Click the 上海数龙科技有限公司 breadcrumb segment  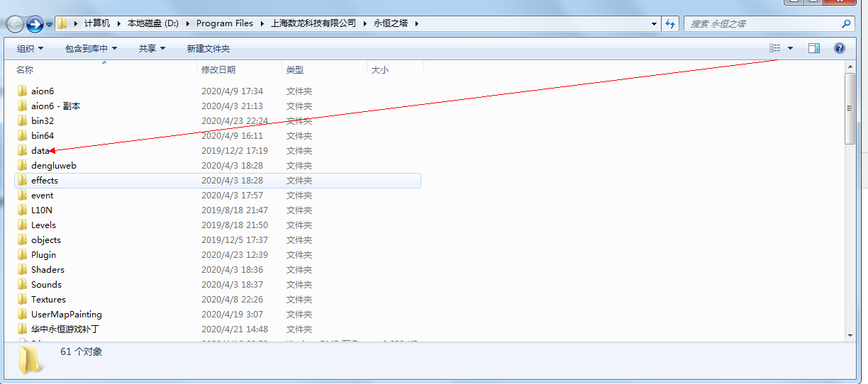pyautogui.click(x=313, y=23)
